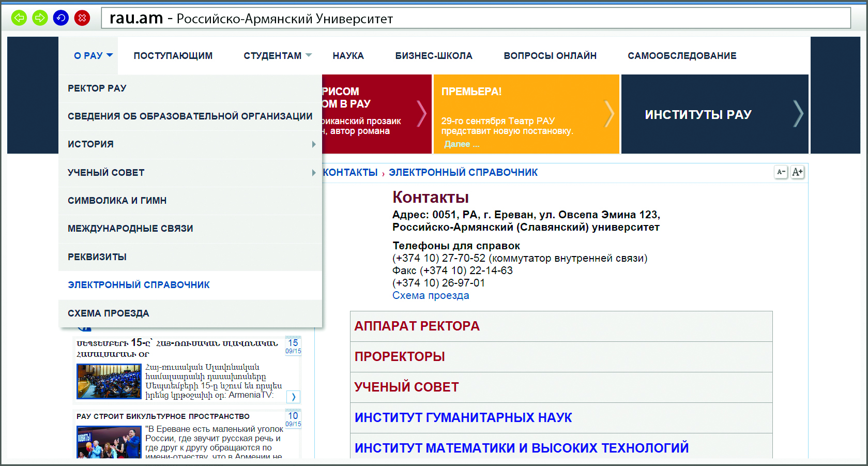This screenshot has width=868, height=466.
Task: Click arrow on the orange ПРЕМЬЕРА banner
Action: (610, 114)
